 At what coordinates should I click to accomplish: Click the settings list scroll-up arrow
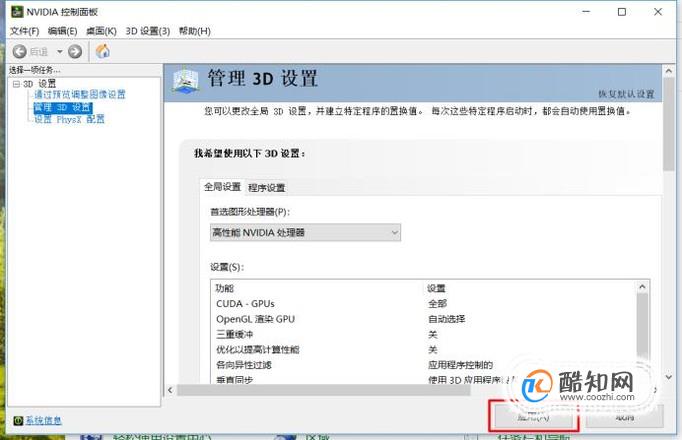coord(642,287)
